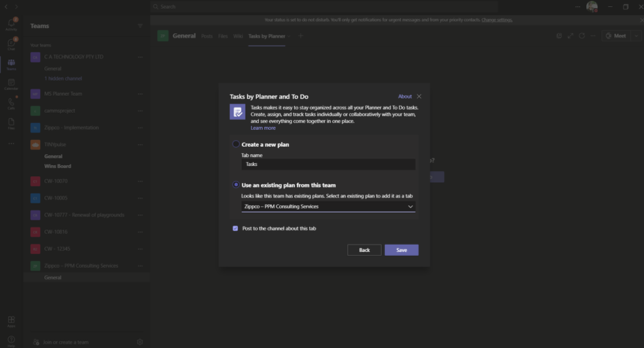The height and width of the screenshot is (348, 644).
Task: Open more apps ellipsis in sidebar
Action: coord(11,143)
